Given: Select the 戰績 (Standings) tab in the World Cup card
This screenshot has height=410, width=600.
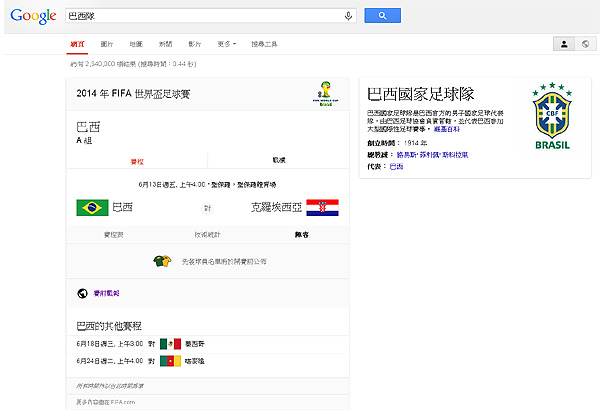Looking at the screenshot, I should tap(279, 160).
